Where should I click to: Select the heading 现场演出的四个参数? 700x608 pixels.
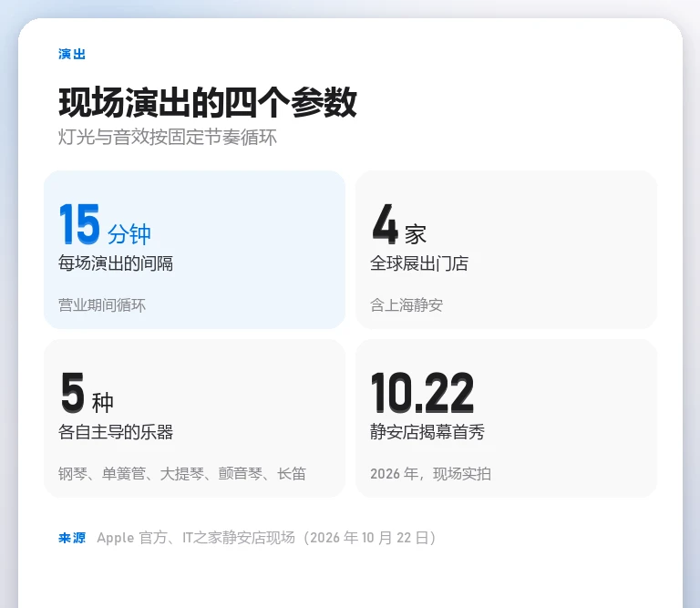coord(208,103)
